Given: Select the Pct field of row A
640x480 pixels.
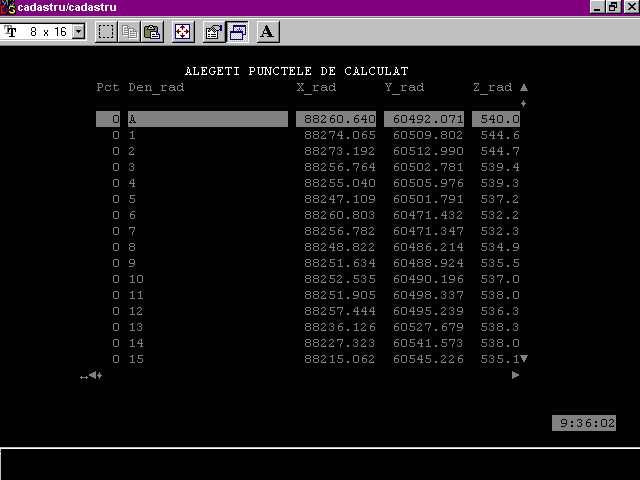Looking at the screenshot, I should point(108,119).
